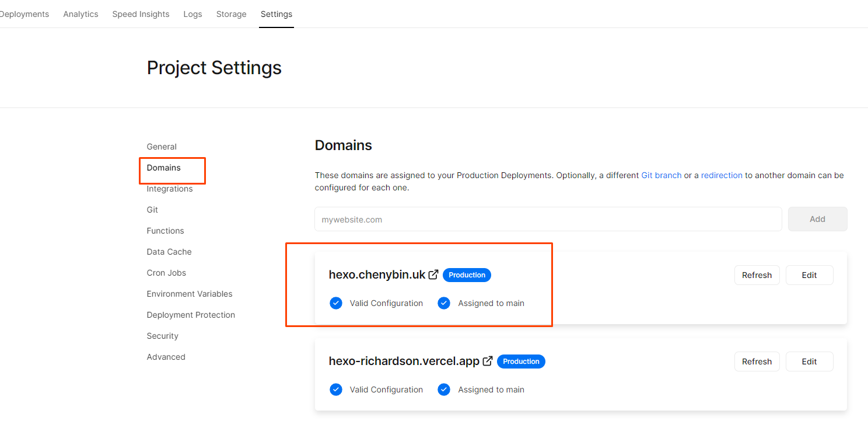This screenshot has width=868, height=424.
Task: Click Assigned to main checkmark for hexo.chenybin.uk
Action: tap(444, 303)
